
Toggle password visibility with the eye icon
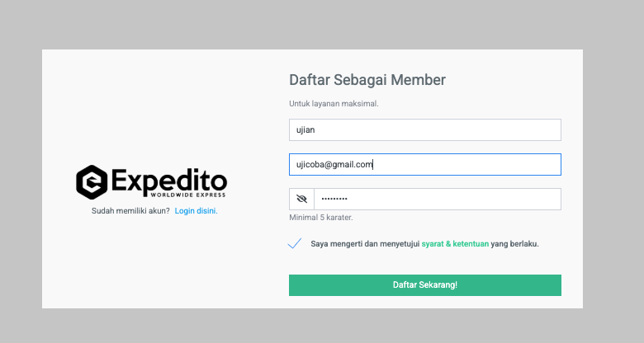pos(301,199)
